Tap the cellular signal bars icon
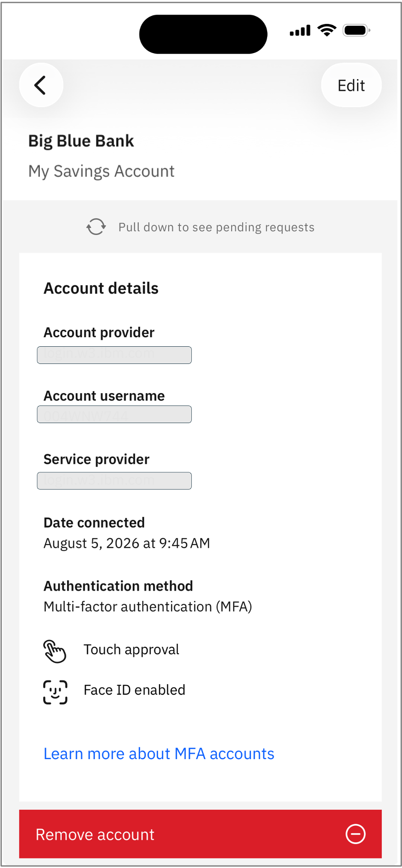The image size is (402, 868). click(300, 31)
